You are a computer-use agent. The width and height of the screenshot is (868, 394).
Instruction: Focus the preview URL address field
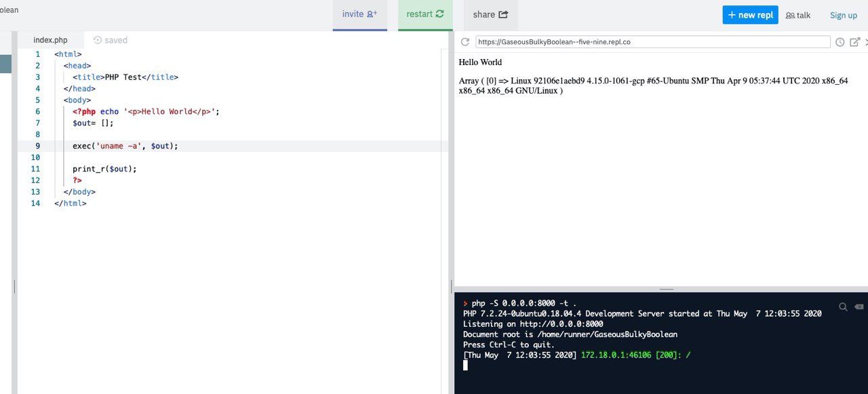653,42
